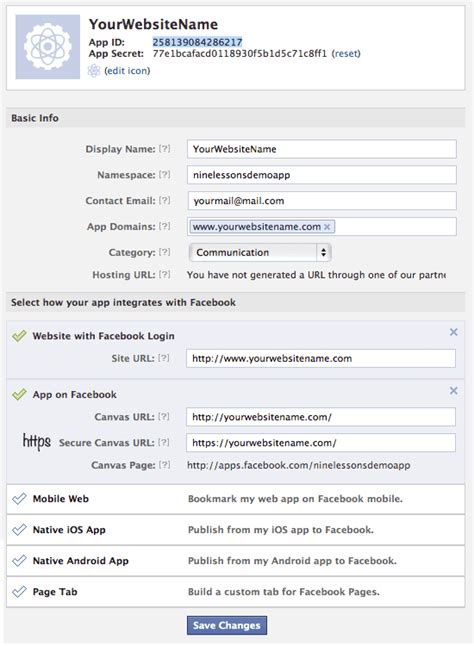The height and width of the screenshot is (646, 474).
Task: Open help tooltip for Namespace
Action: pyautogui.click(x=164, y=175)
